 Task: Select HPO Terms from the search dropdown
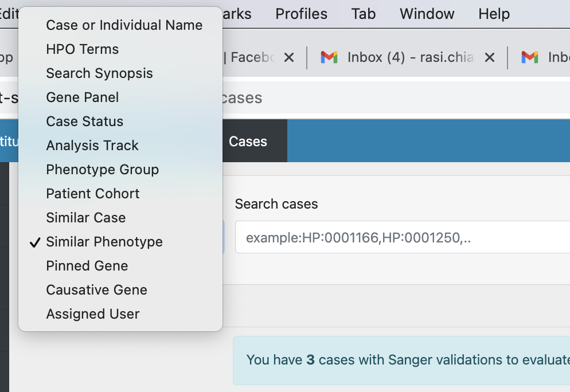82,49
